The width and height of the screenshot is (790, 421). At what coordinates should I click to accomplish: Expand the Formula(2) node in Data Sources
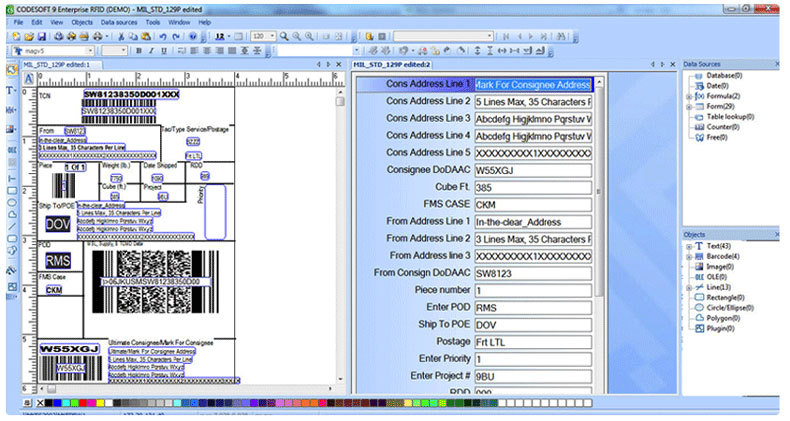point(689,96)
